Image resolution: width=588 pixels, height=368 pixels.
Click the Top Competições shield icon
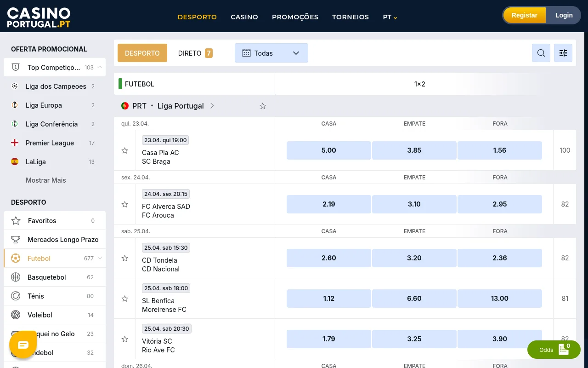(x=16, y=67)
